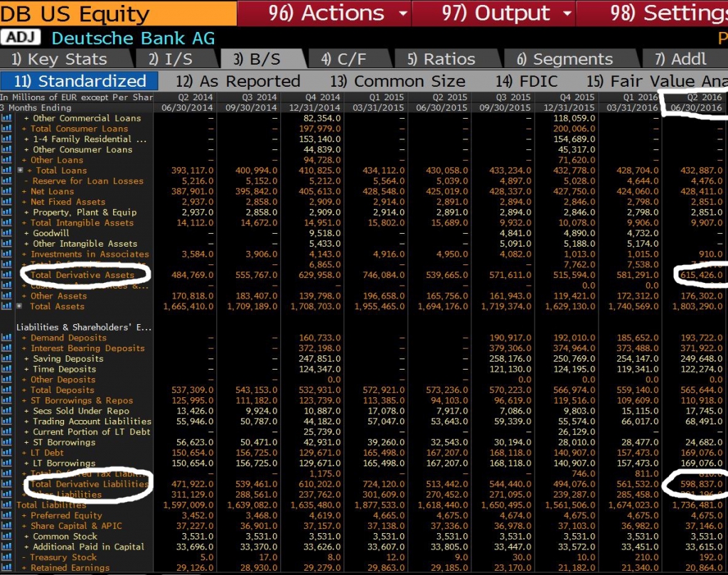
Task: Click the Share Capital & APIC label
Action: (x=76, y=525)
